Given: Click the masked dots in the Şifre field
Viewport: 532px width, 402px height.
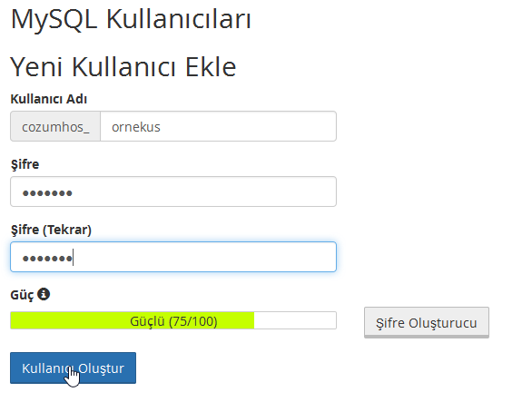Looking at the screenshot, I should coord(47,193).
